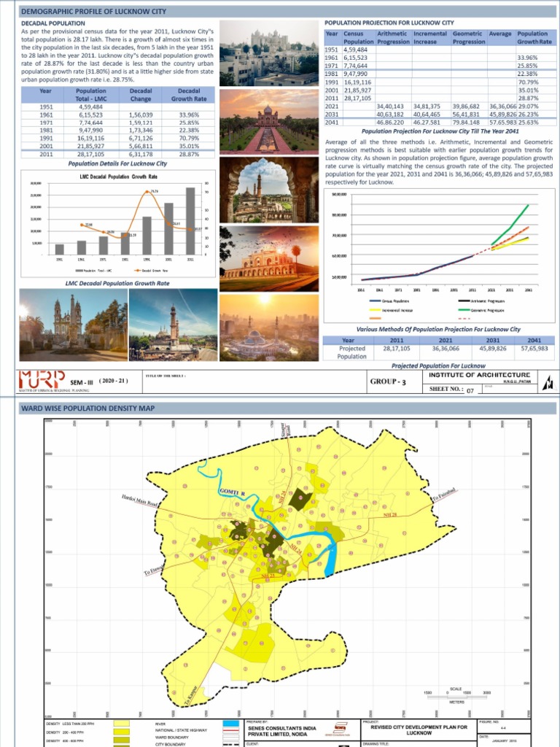Click the 'Decadal Growth Rate' column header
This screenshot has width=560, height=747.
pyautogui.click(x=189, y=95)
